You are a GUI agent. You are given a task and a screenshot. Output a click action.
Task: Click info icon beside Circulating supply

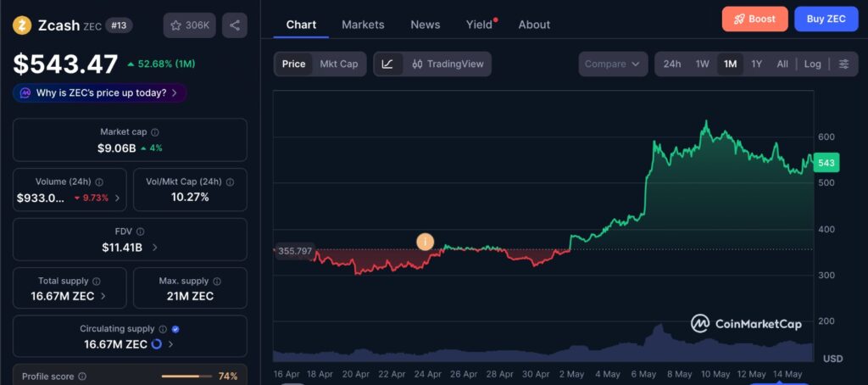(163, 329)
